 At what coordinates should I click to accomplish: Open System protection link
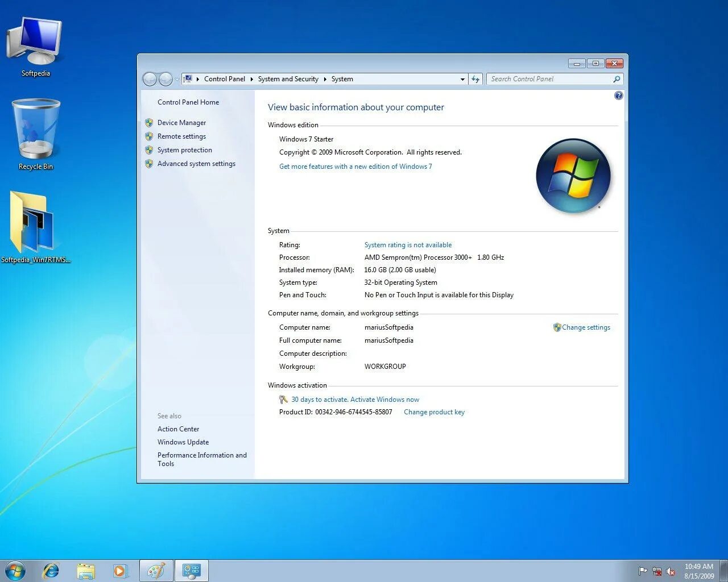click(185, 150)
